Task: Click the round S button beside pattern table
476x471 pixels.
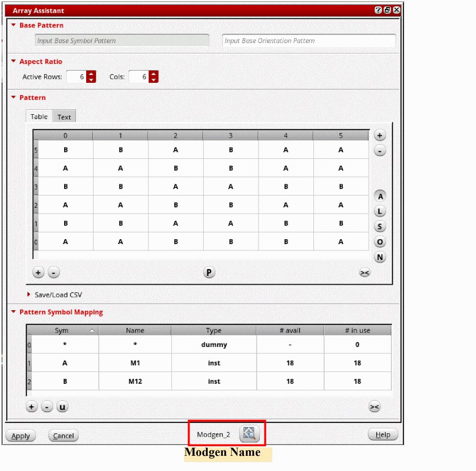Action: pos(380,227)
